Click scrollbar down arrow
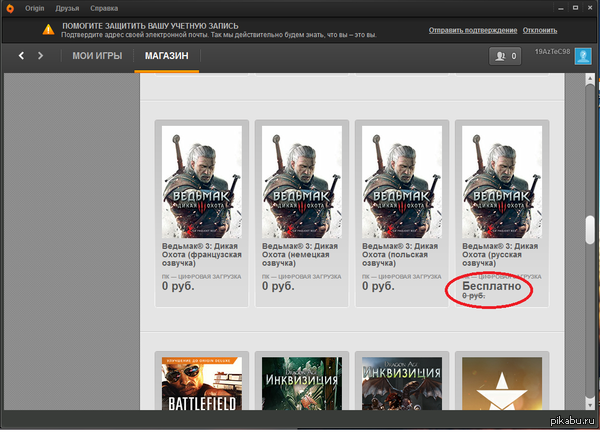 590,404
